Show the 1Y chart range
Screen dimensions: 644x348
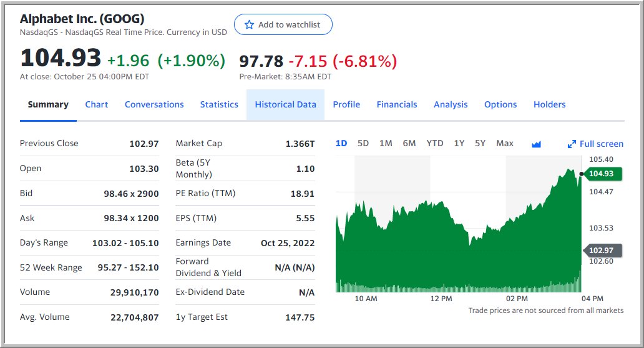pos(459,143)
